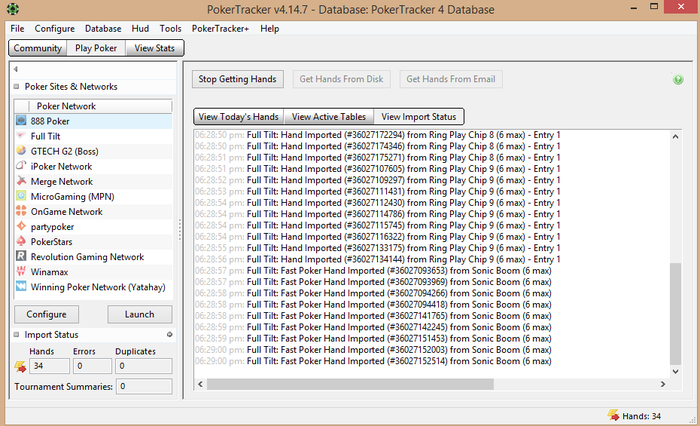Click the import status lightning icon near Hands

point(20,366)
